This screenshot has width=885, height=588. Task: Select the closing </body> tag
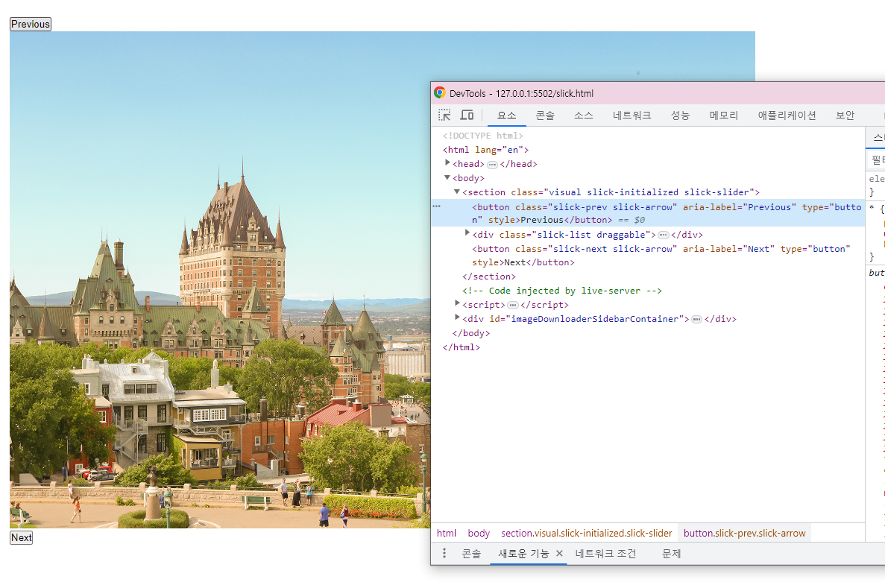[x=470, y=333]
